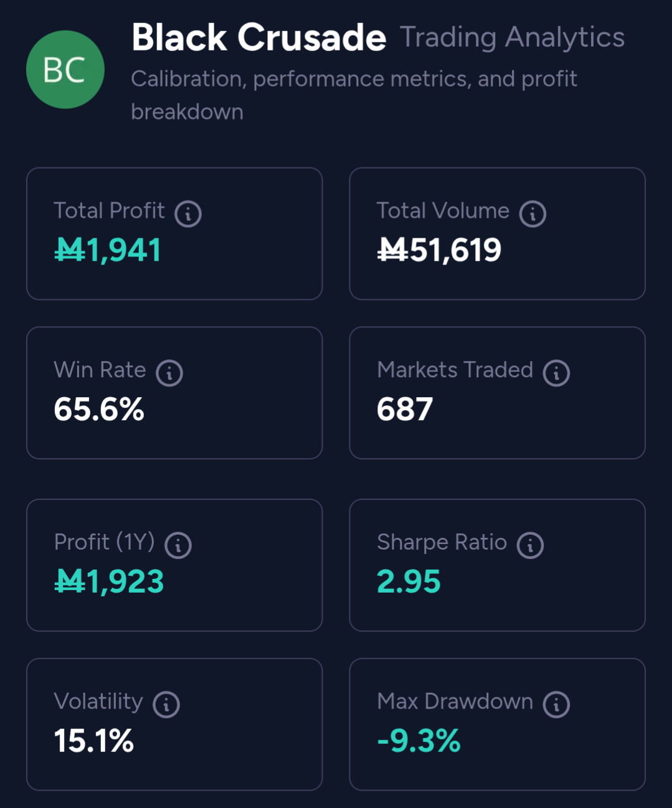
Task: Click the green BC profile avatar
Action: point(65,70)
